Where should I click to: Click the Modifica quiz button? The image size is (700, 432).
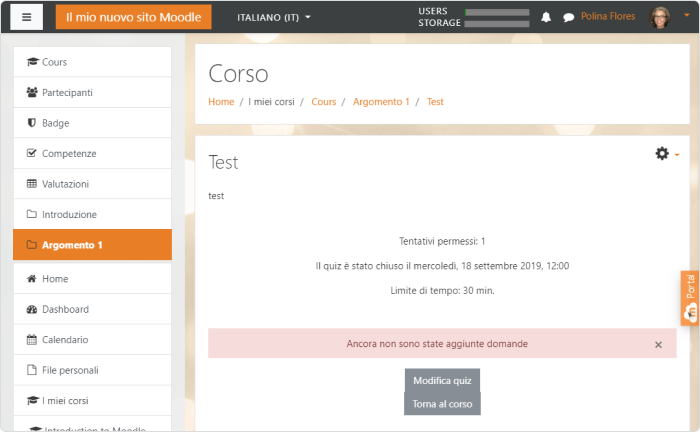(442, 380)
